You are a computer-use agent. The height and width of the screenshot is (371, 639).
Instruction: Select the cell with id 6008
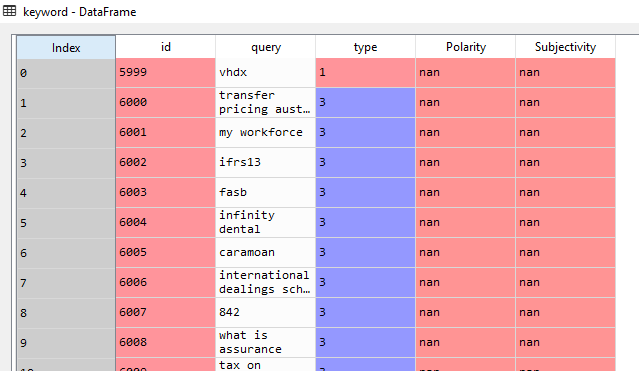[165, 342]
